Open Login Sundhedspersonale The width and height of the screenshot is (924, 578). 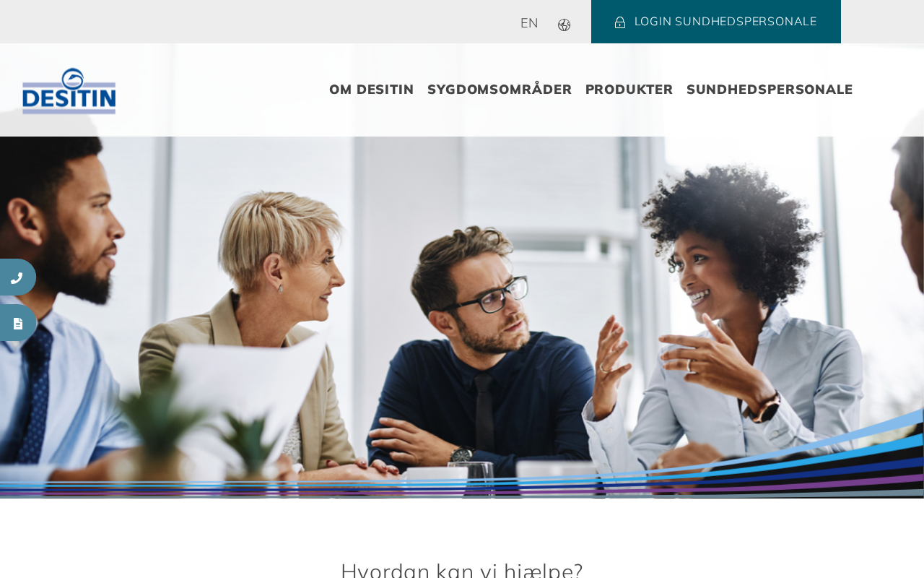coord(715,22)
